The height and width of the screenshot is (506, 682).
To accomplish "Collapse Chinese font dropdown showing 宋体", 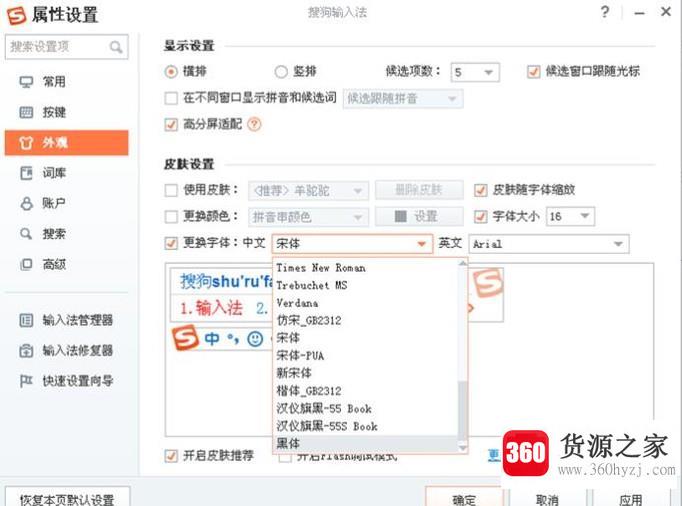I will [352, 244].
